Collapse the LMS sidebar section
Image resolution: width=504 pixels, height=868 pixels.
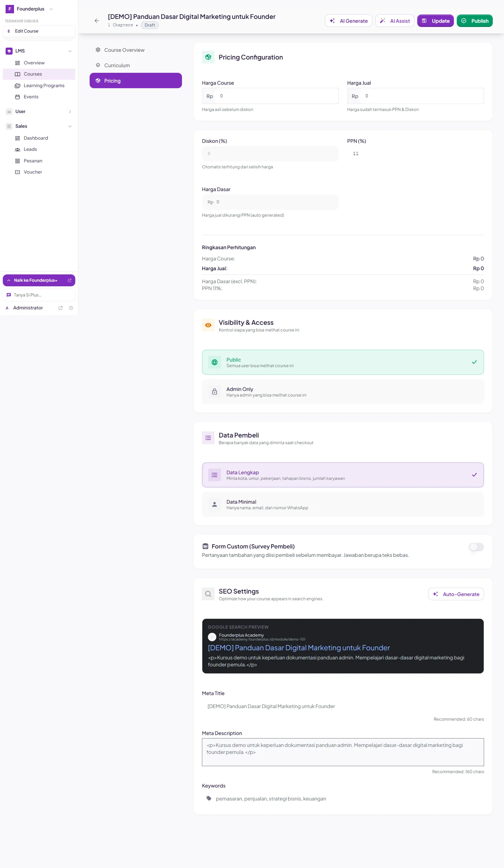click(x=70, y=51)
